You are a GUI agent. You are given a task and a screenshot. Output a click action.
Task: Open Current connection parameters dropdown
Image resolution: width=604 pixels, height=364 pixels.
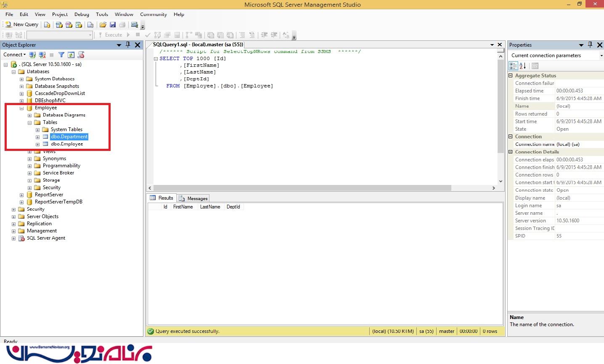click(x=601, y=55)
